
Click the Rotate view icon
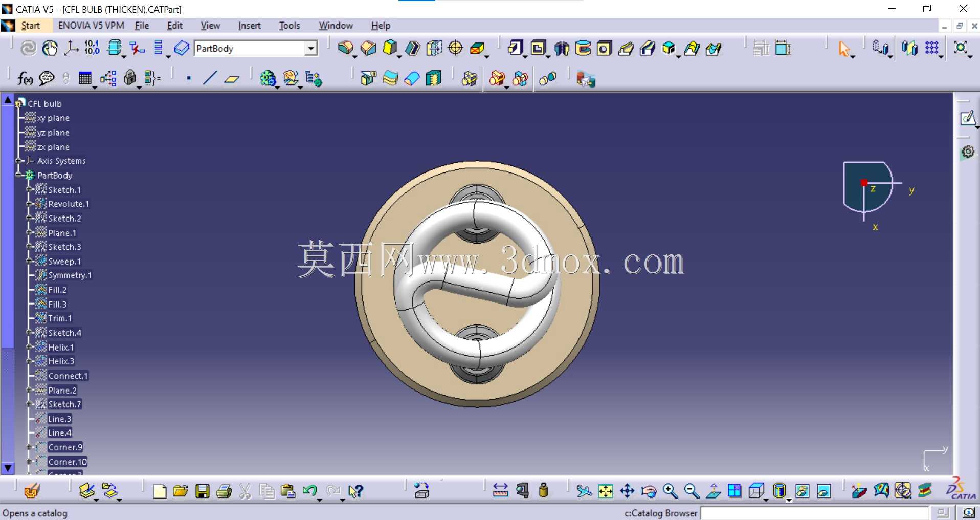649,491
